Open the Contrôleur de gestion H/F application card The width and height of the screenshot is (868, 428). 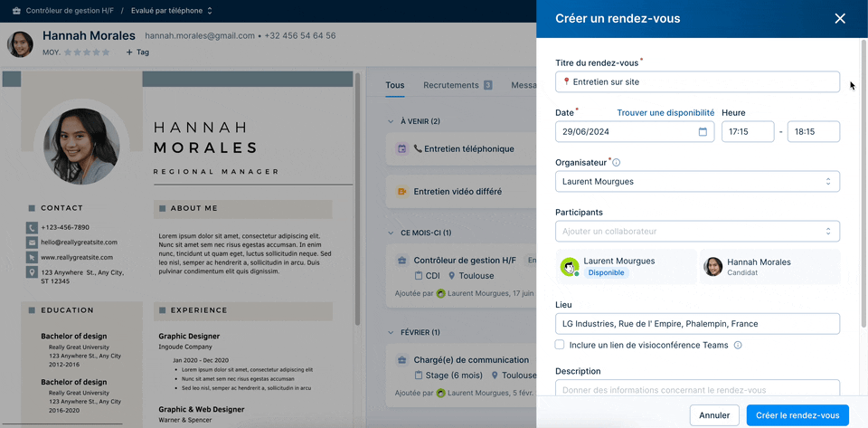coord(460,276)
